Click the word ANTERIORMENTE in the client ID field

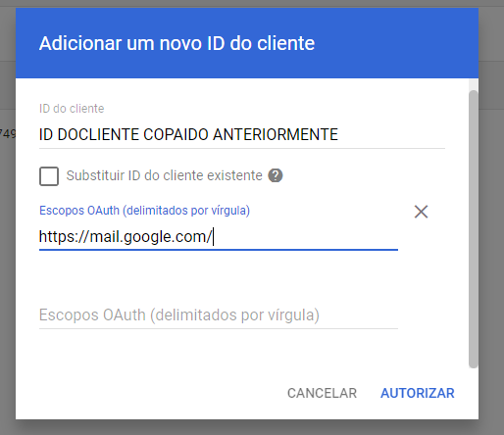276,134
